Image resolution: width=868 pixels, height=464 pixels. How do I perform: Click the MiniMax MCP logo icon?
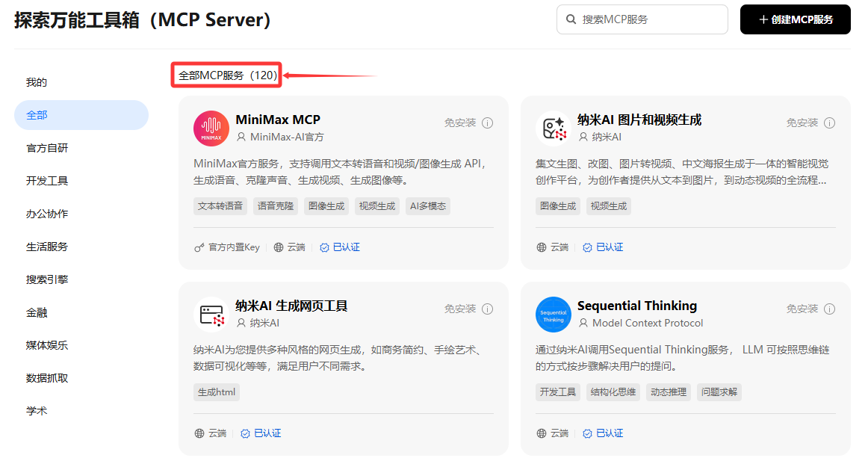(211, 129)
